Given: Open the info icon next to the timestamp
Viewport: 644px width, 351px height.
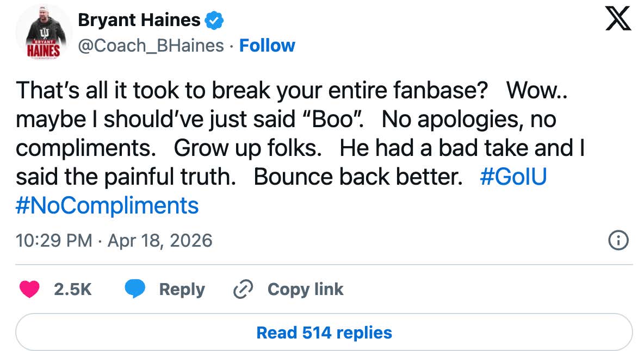Looking at the screenshot, I should point(618,240).
